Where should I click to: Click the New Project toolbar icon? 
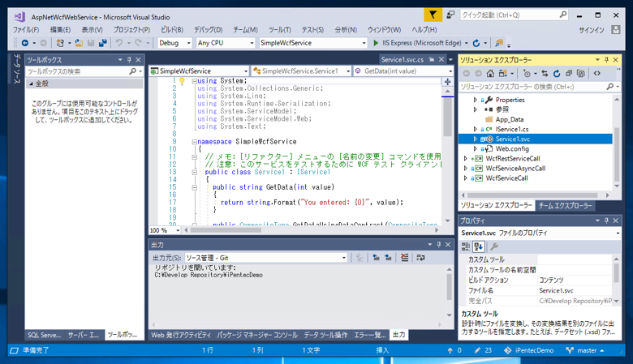(60, 43)
